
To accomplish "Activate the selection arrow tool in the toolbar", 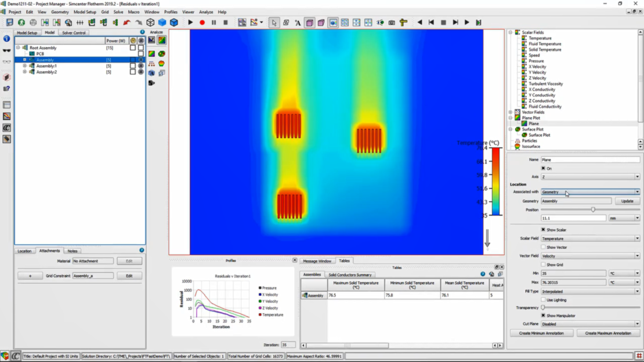I will pos(274,22).
